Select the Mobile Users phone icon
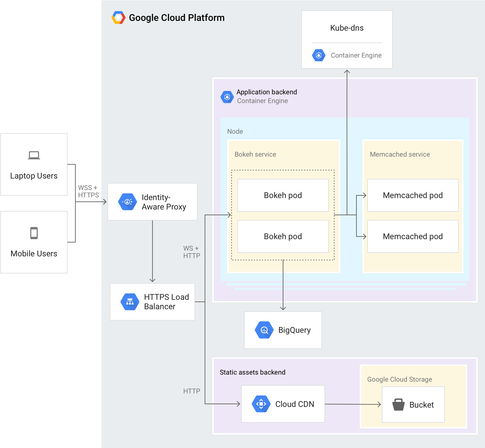 pyautogui.click(x=34, y=232)
